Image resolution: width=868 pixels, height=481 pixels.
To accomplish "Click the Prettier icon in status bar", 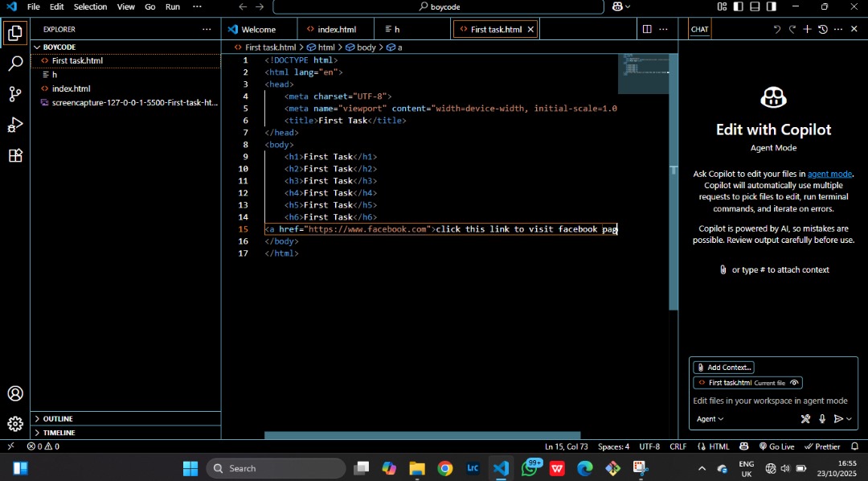I will 822,446.
